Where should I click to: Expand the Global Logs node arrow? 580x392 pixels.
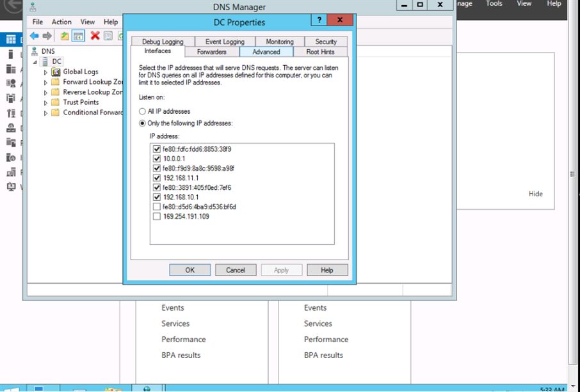click(x=45, y=72)
